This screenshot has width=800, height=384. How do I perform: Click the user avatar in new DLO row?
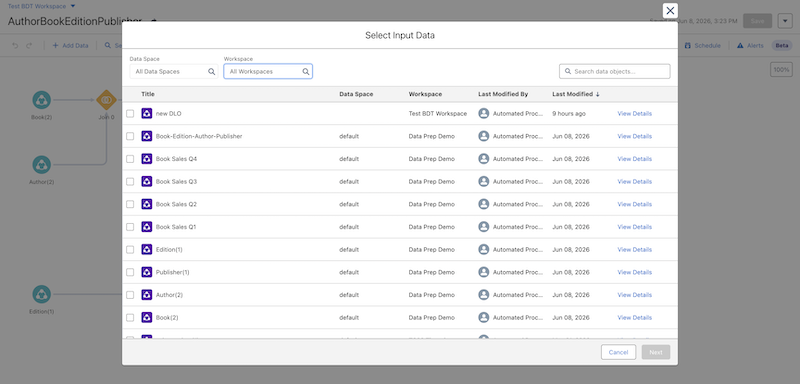coord(484,114)
